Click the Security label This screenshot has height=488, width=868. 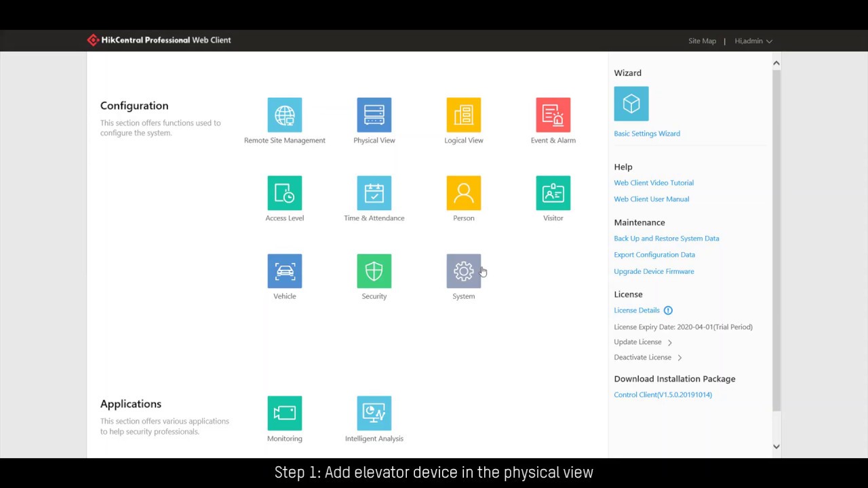tap(374, 296)
